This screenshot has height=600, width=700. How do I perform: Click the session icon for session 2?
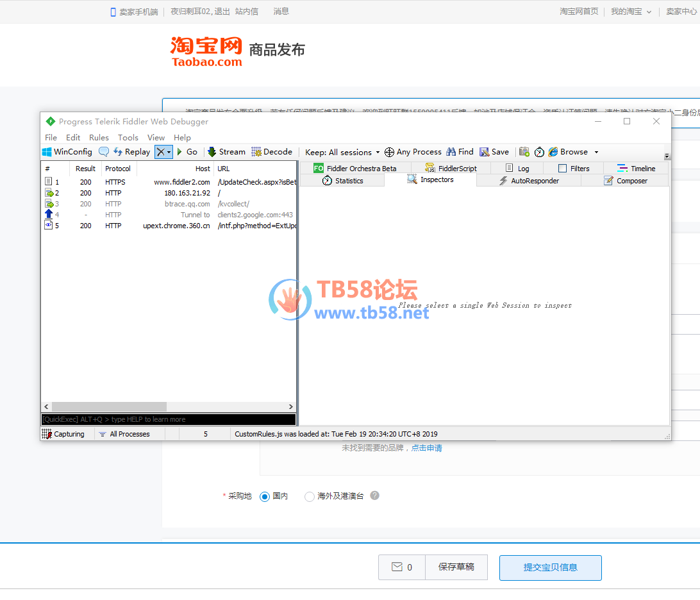[49, 193]
